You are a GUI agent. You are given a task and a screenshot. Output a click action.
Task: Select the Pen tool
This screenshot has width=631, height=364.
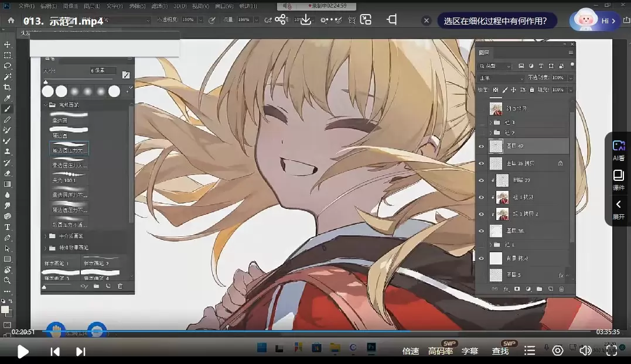coord(7,238)
